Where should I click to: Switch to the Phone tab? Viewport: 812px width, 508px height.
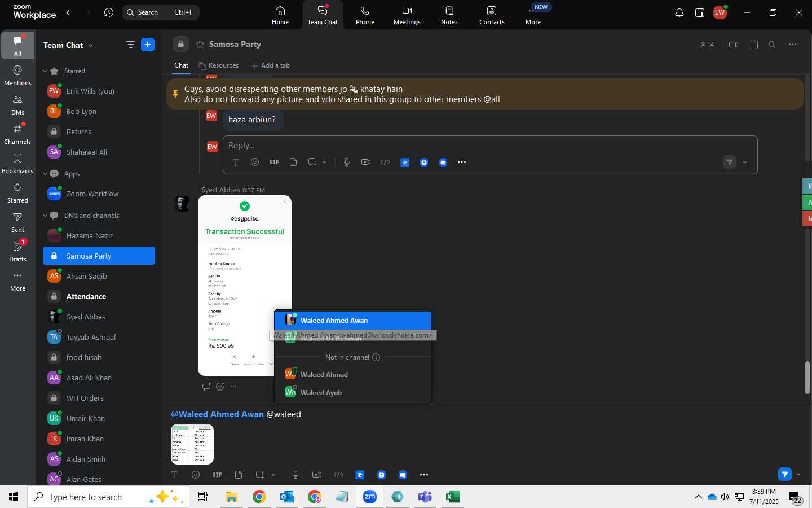(x=365, y=15)
